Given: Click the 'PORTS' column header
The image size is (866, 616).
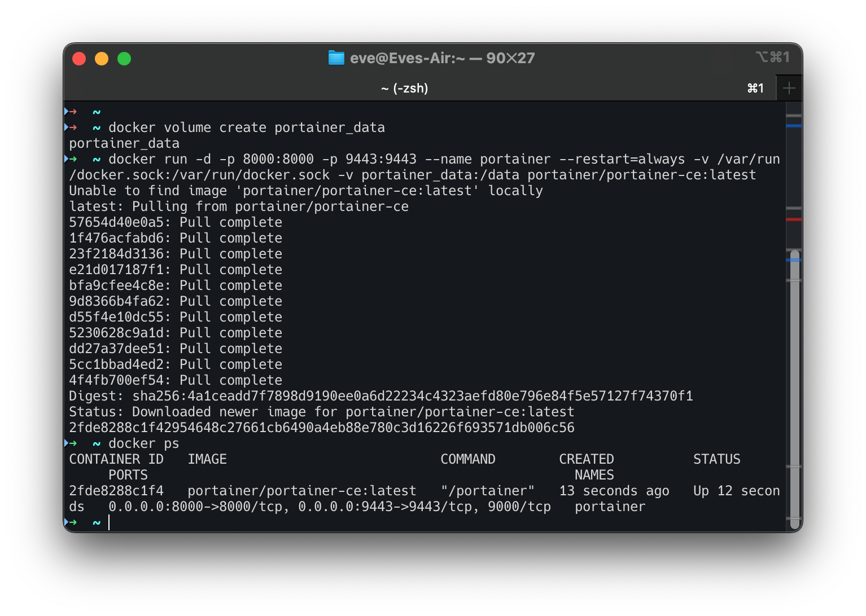Looking at the screenshot, I should (128, 475).
